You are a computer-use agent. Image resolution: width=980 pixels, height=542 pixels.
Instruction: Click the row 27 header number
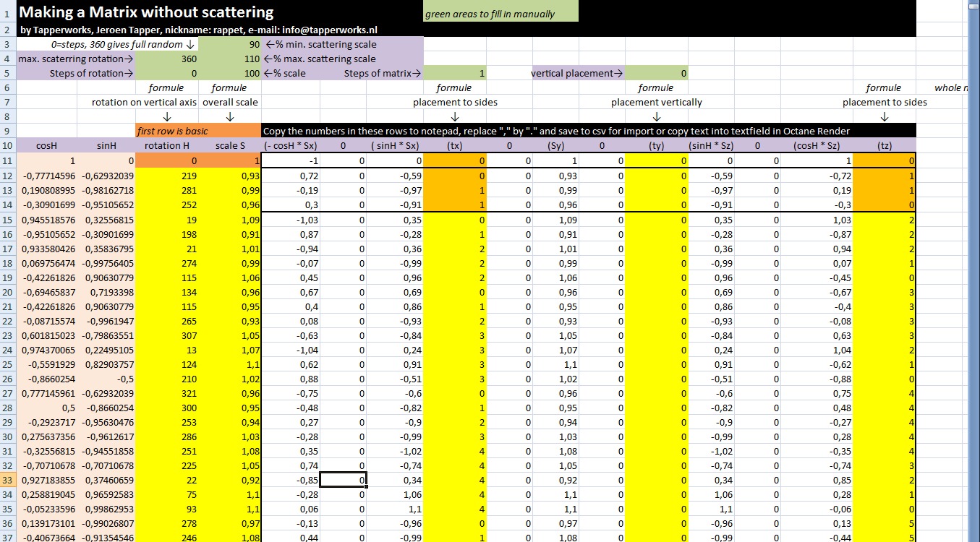7,393
